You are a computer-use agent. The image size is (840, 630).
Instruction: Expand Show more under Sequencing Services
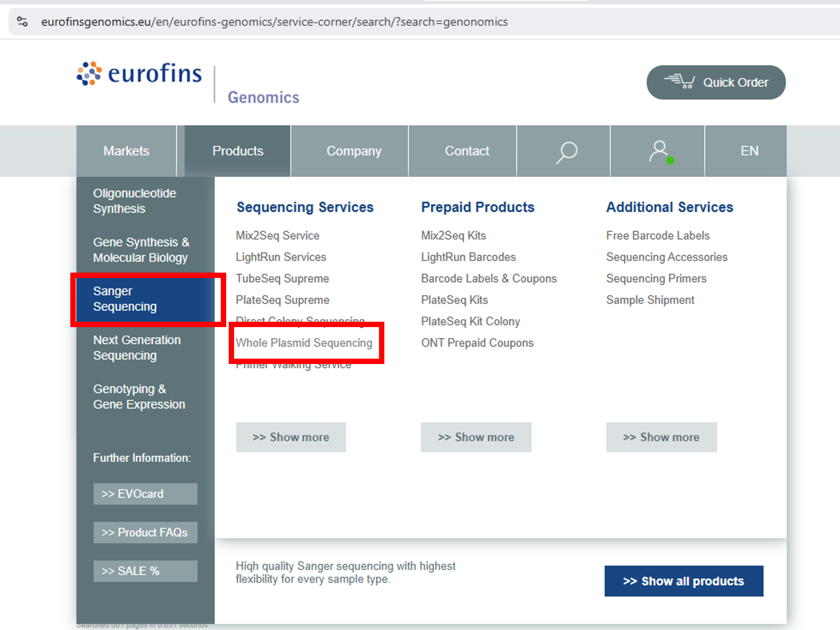pyautogui.click(x=291, y=437)
